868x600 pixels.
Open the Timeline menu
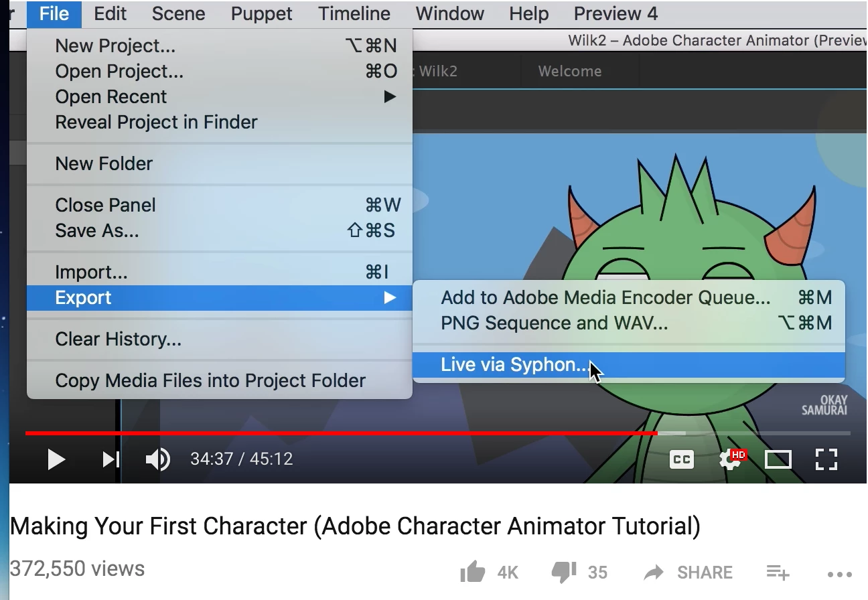[354, 13]
